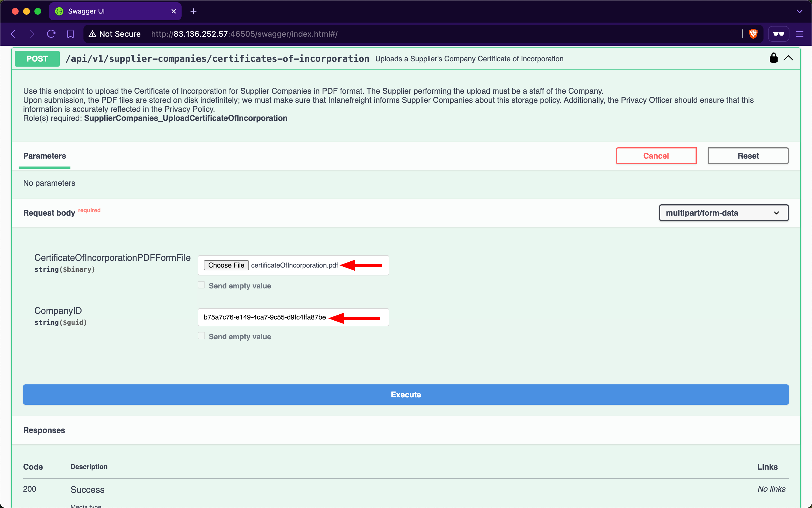Open a new tab with plus icon

pos(193,11)
